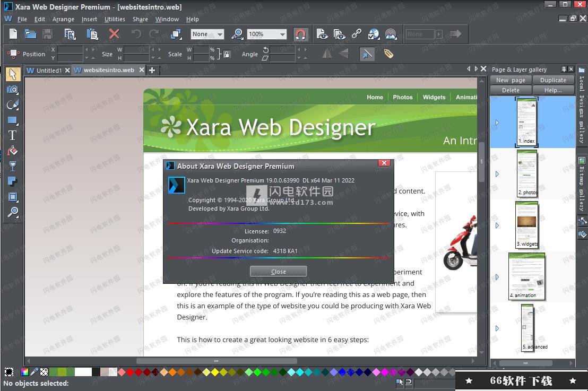Switch to the Untitled1 document tab

point(48,70)
